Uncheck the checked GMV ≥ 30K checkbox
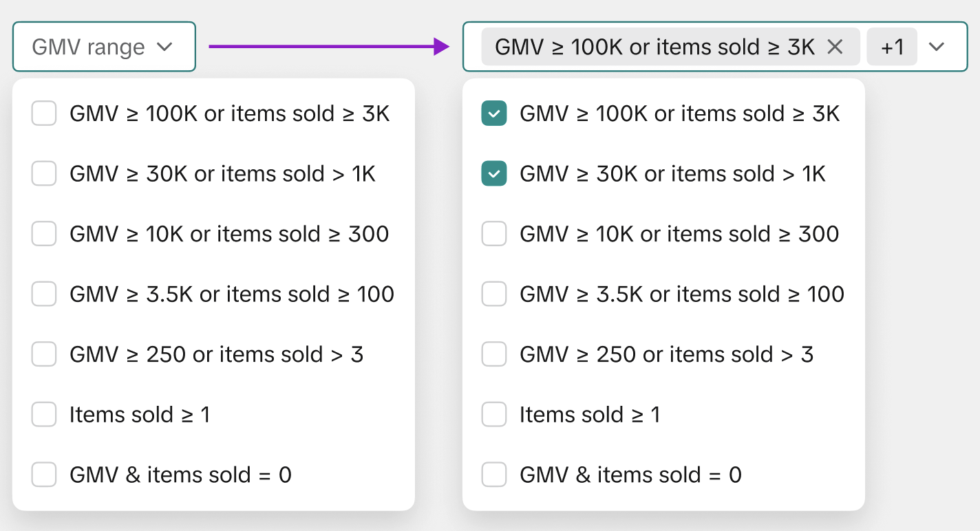Screen dimensions: 980x531 pyautogui.click(x=494, y=173)
